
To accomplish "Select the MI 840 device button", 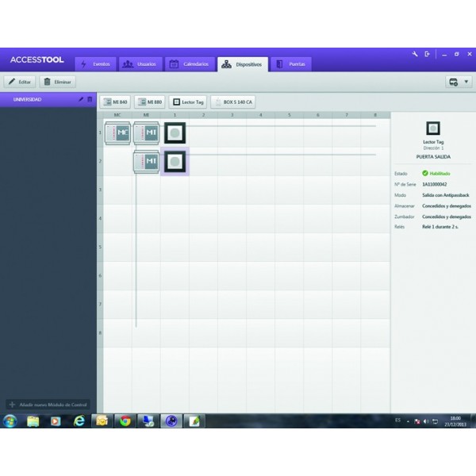I will pos(115,102).
